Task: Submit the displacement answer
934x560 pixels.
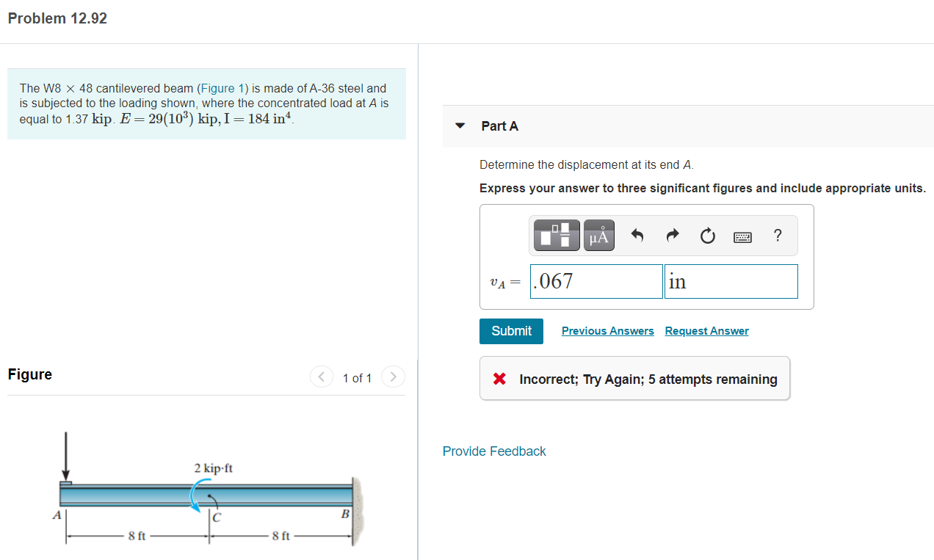Action: pos(511,331)
